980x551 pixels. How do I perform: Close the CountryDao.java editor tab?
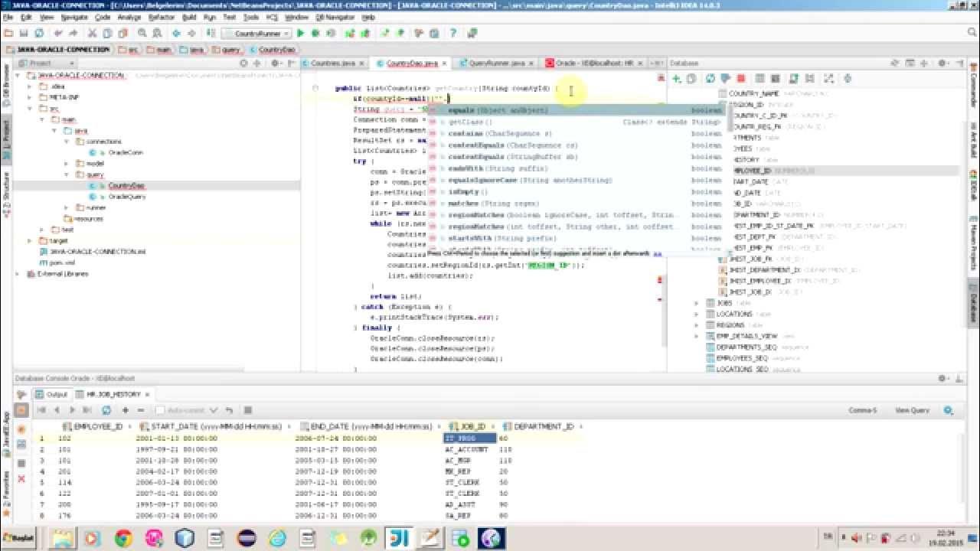446,64
